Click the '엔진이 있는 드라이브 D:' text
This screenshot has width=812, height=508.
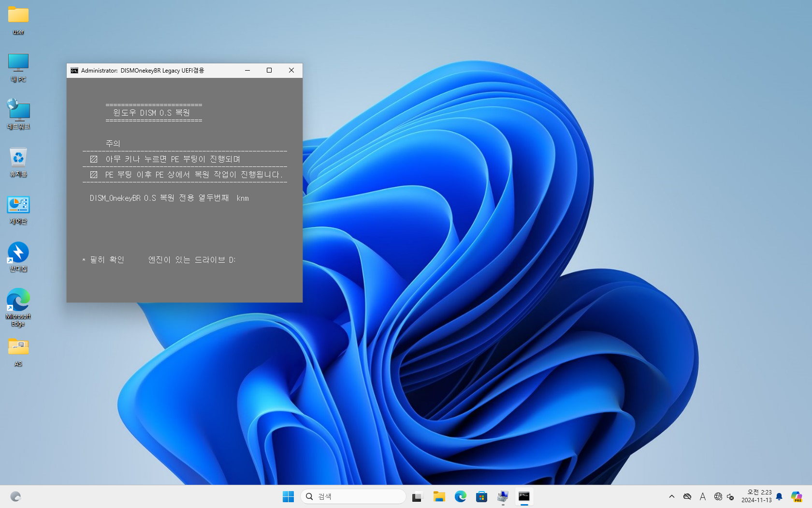192,260
